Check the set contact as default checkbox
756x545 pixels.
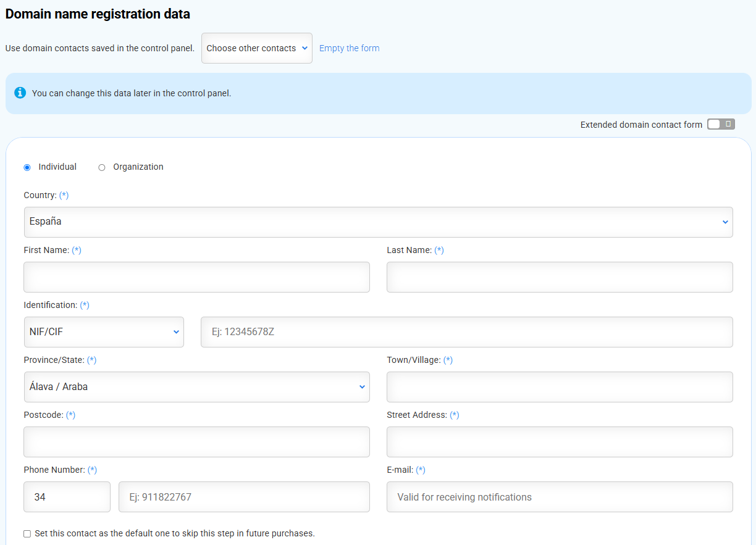(x=27, y=534)
